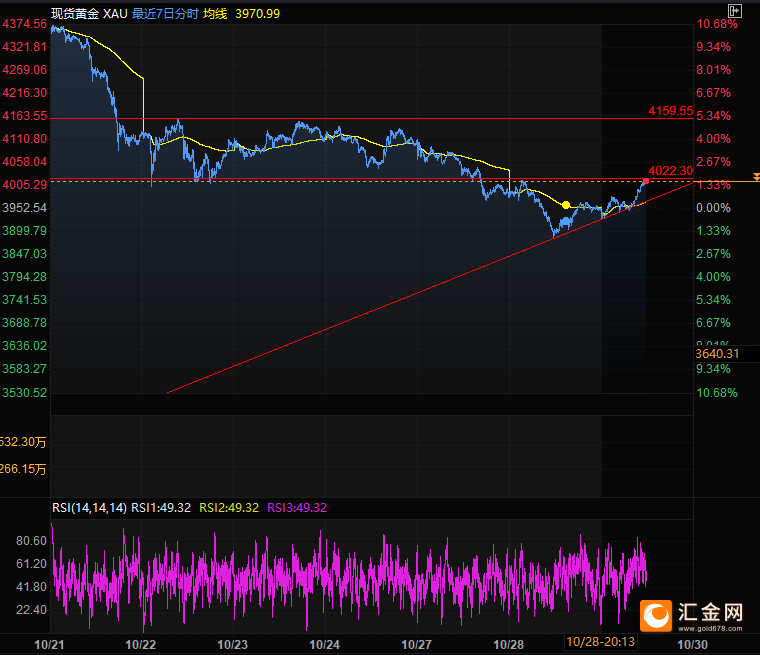The width and height of the screenshot is (760, 655).
Task: Click the 10/28 date label
Action: [x=508, y=644]
